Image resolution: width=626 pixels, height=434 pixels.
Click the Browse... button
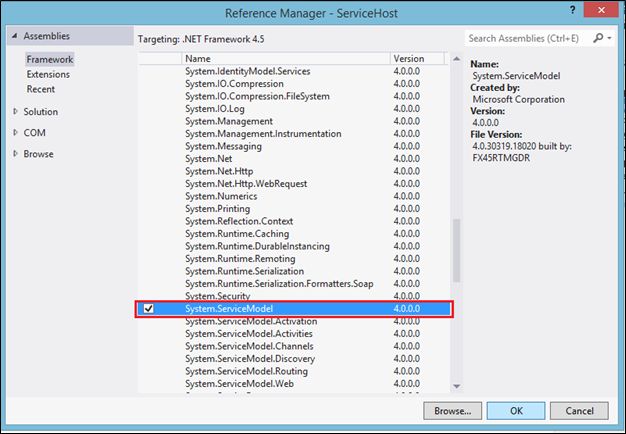pos(452,411)
